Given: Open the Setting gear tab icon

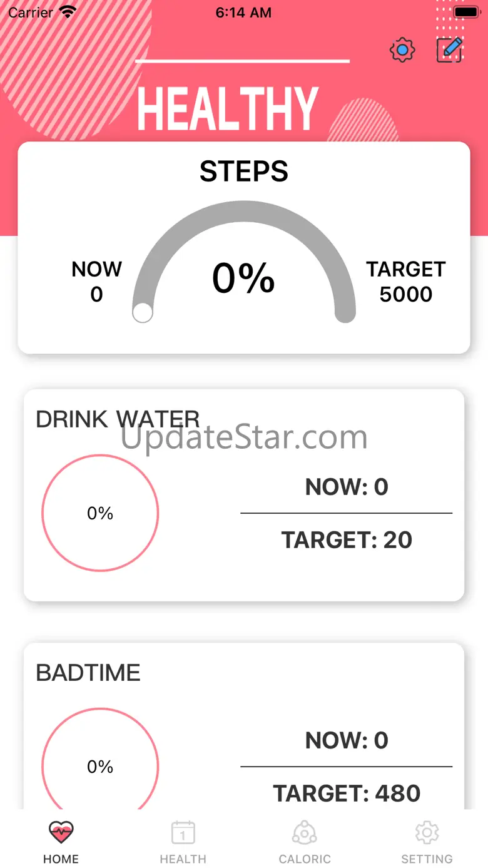Looking at the screenshot, I should pos(427,832).
